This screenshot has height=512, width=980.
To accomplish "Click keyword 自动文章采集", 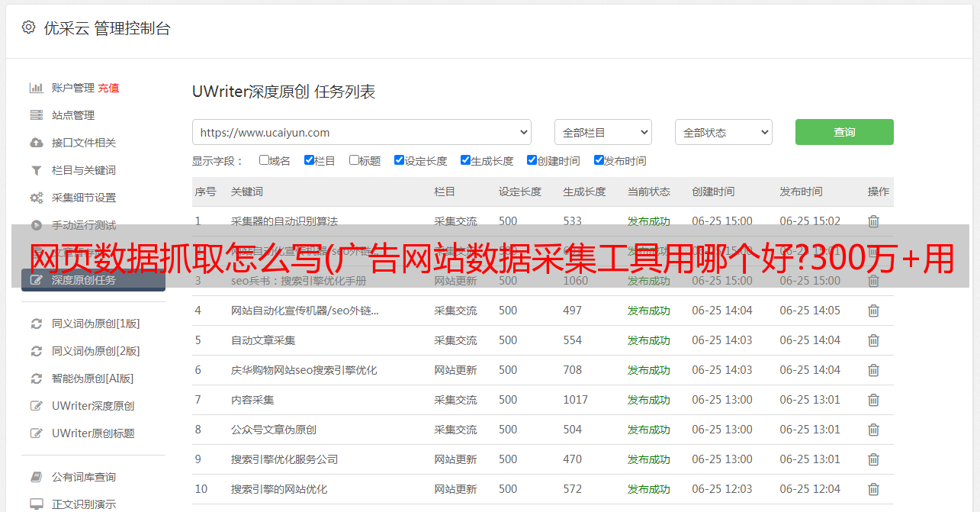I will [x=263, y=340].
